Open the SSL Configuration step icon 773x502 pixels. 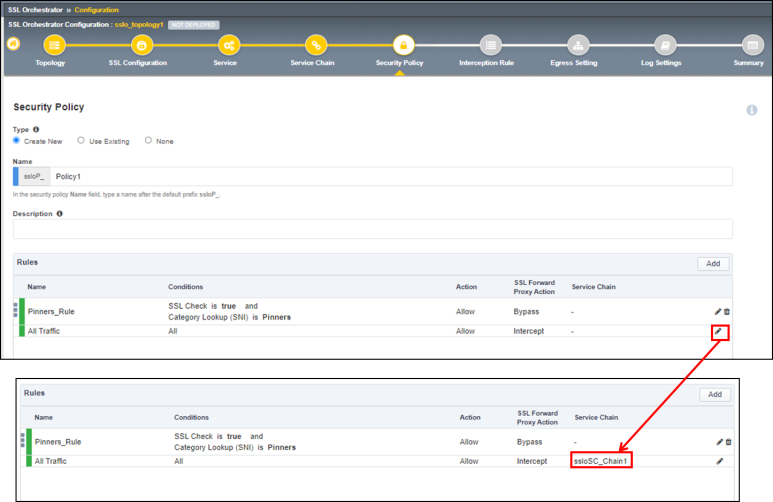coord(141,45)
